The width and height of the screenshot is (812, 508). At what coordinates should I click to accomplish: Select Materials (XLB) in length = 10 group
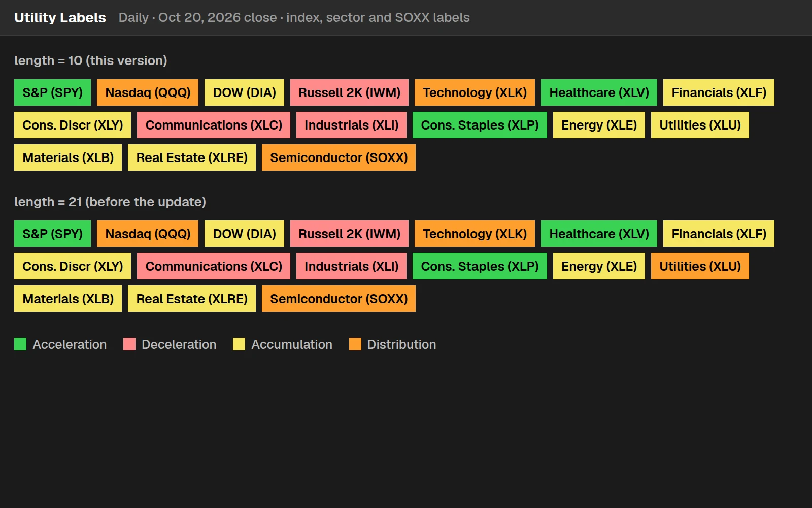[68, 157]
